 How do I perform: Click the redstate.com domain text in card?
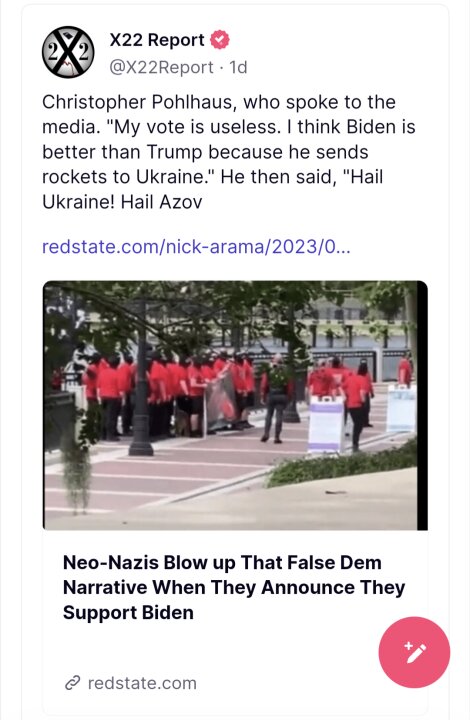[x=142, y=683]
